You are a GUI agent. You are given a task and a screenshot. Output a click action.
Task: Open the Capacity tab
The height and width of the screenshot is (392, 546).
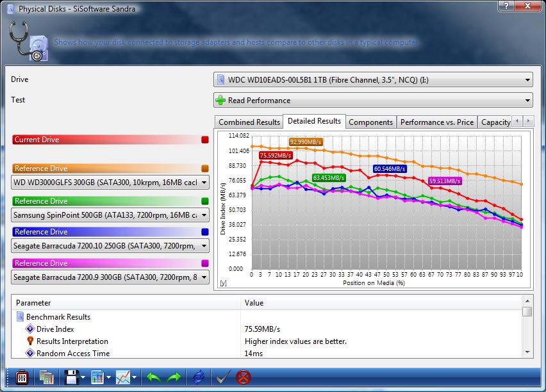pos(495,122)
